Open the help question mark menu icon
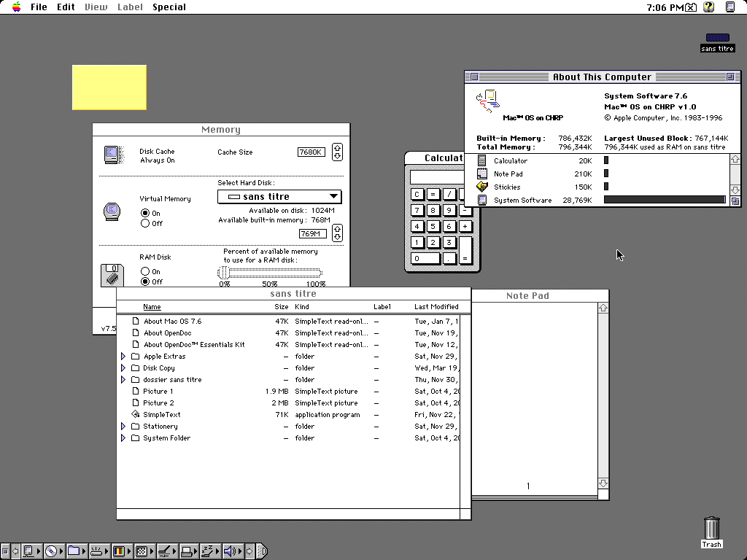The height and width of the screenshot is (560, 747). coord(708,7)
